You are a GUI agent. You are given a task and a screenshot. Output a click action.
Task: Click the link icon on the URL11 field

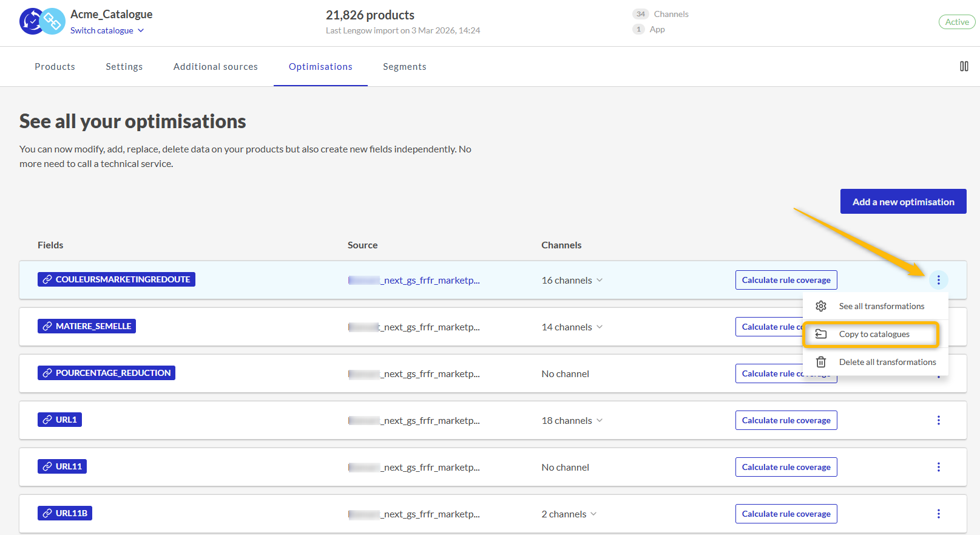click(x=47, y=466)
